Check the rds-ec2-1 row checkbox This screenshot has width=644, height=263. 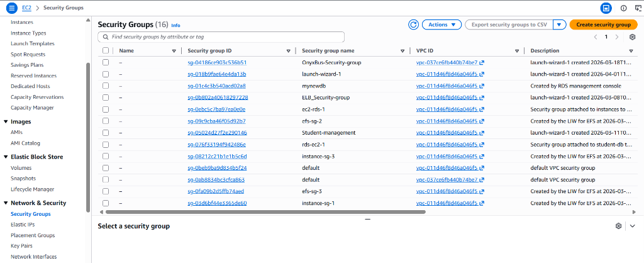pos(106,145)
